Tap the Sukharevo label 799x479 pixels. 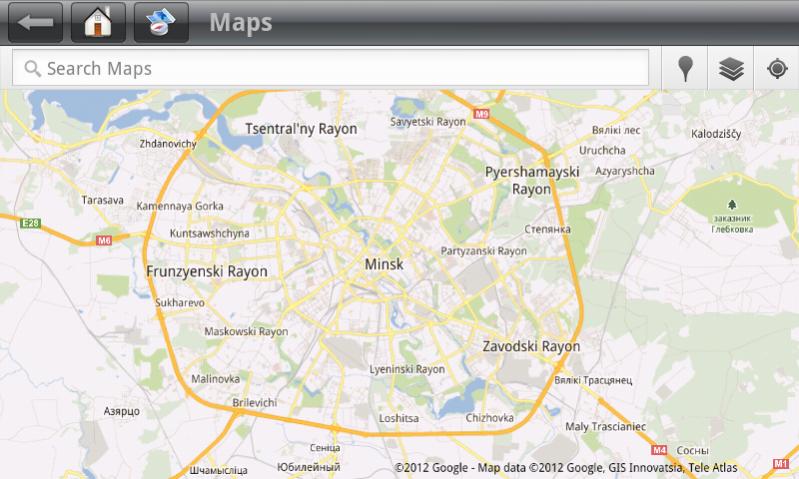(x=180, y=303)
